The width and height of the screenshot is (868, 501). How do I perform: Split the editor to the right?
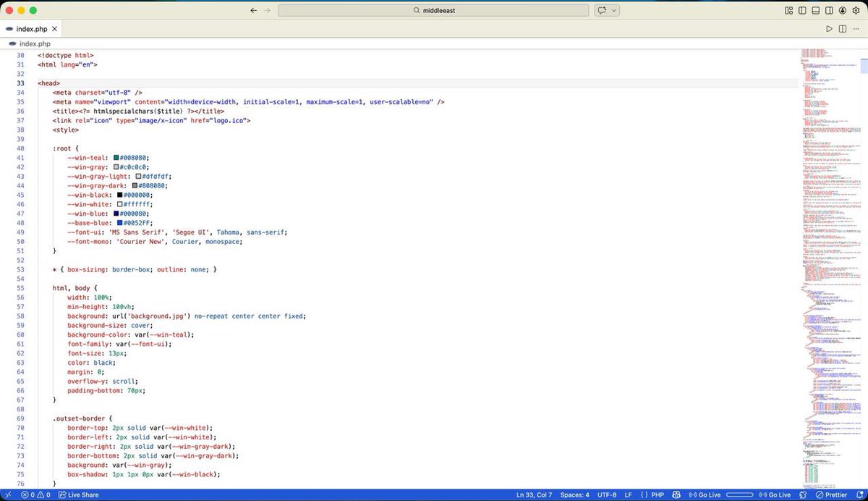[843, 29]
